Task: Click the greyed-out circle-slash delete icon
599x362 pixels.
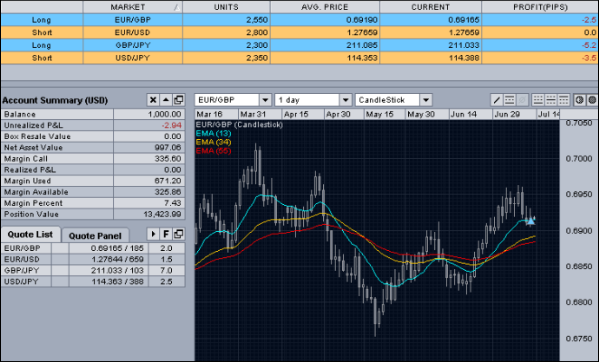Action: click(x=522, y=100)
